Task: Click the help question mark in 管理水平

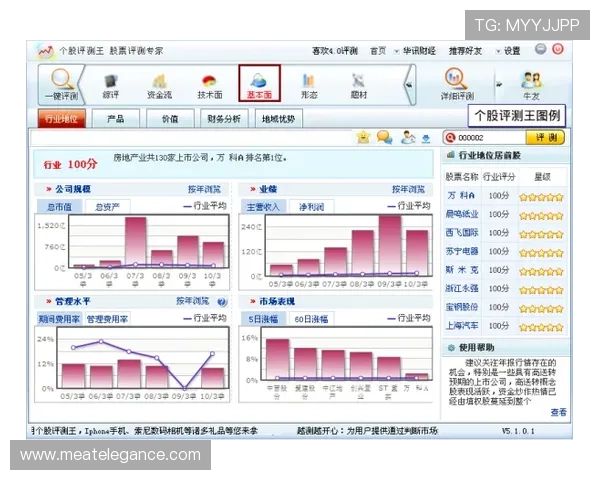Action: pos(222,302)
